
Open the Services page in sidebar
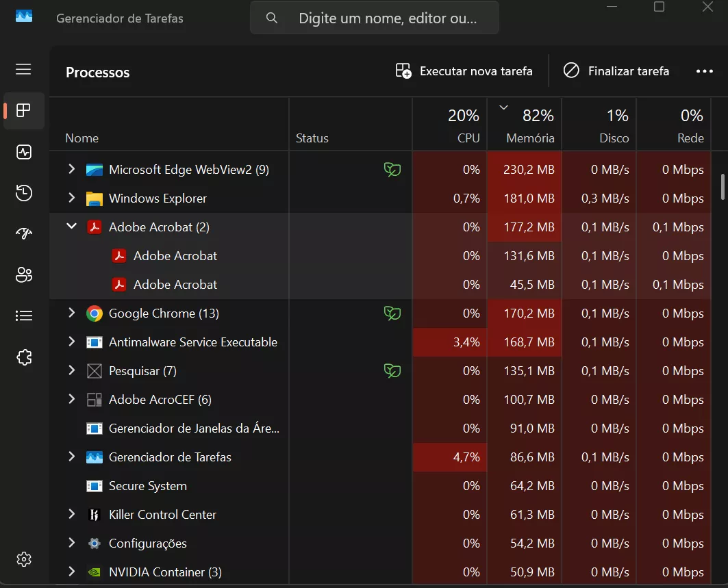(24, 357)
